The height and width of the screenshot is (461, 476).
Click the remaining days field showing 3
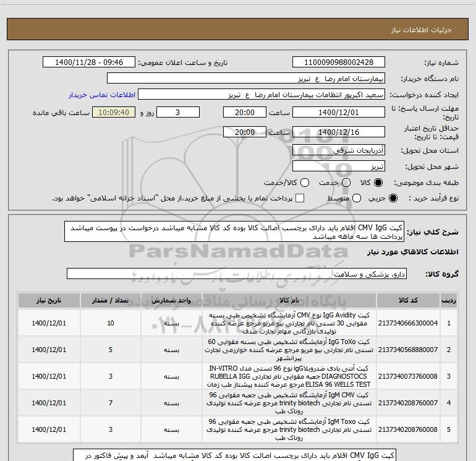coord(178,112)
